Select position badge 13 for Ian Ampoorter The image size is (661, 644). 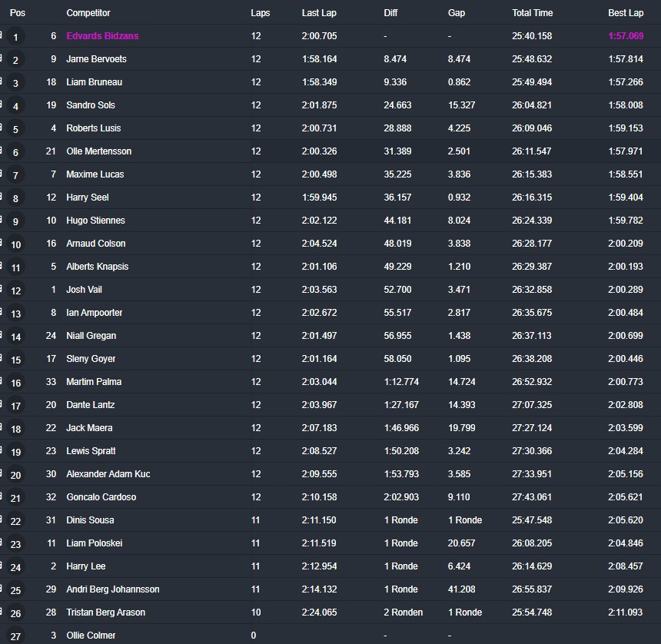16,314
